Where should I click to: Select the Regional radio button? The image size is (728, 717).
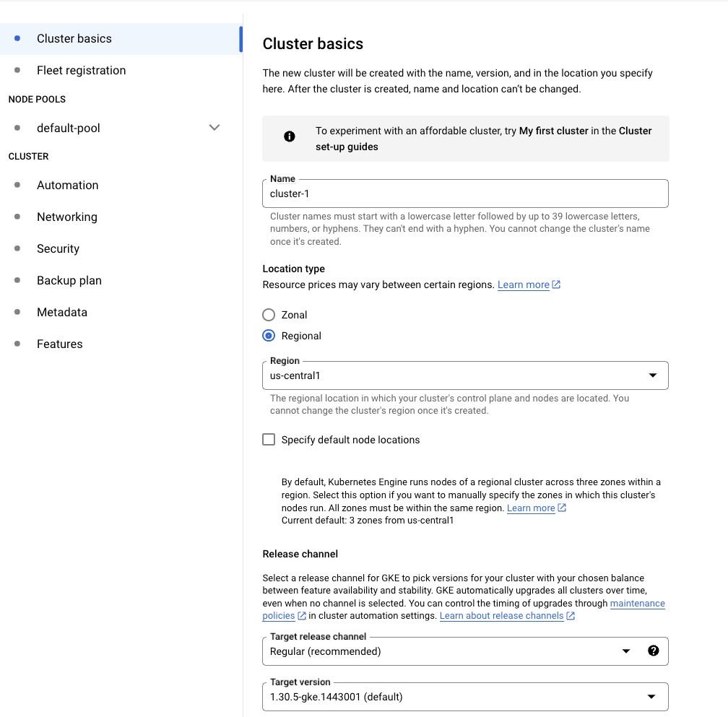click(269, 336)
